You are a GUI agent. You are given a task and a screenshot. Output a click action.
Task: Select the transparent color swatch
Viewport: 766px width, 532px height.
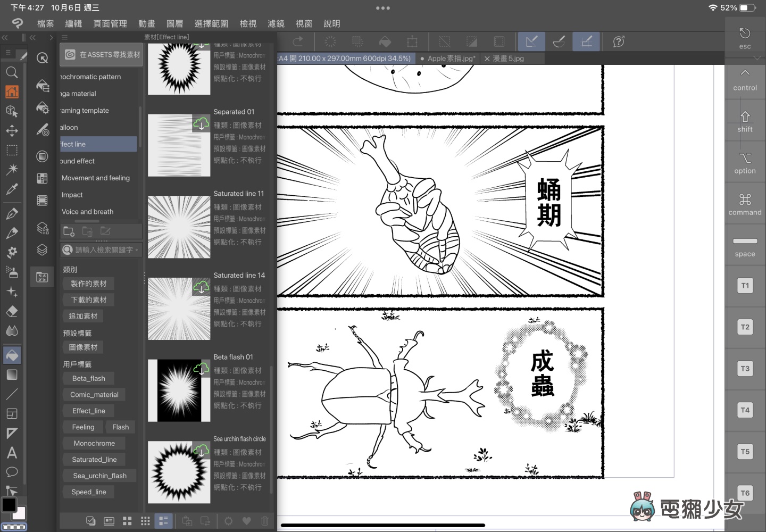(x=14, y=527)
